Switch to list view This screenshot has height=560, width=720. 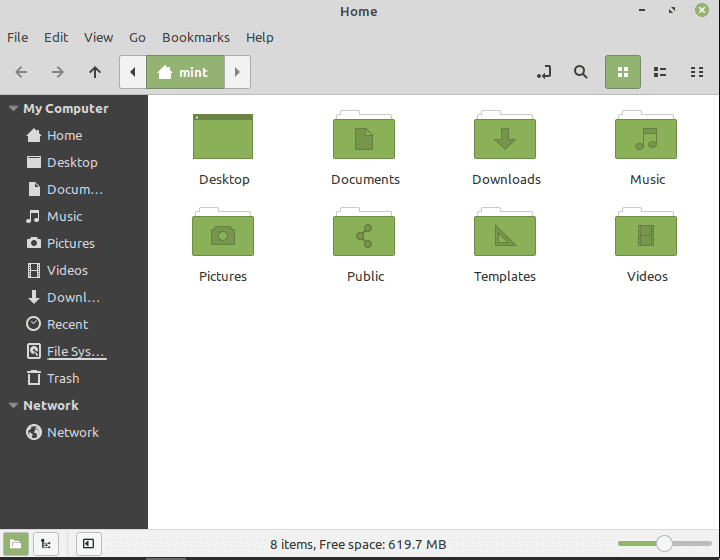tap(660, 72)
